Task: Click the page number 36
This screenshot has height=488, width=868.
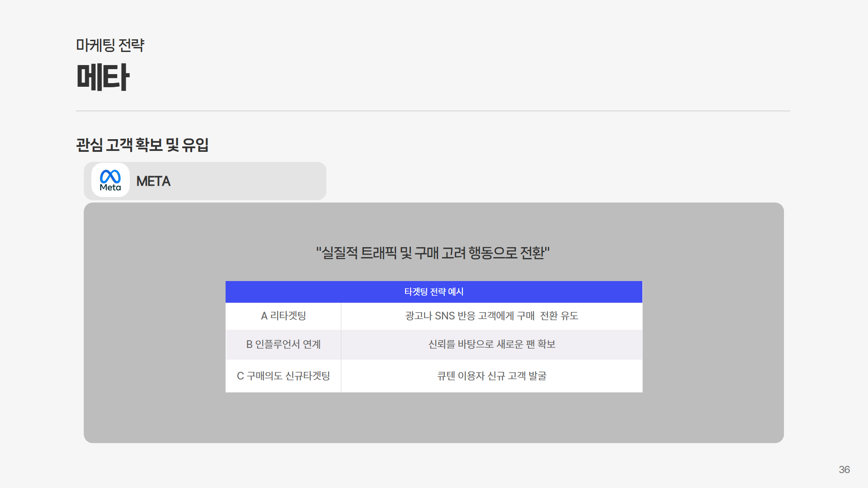Action: 844,469
